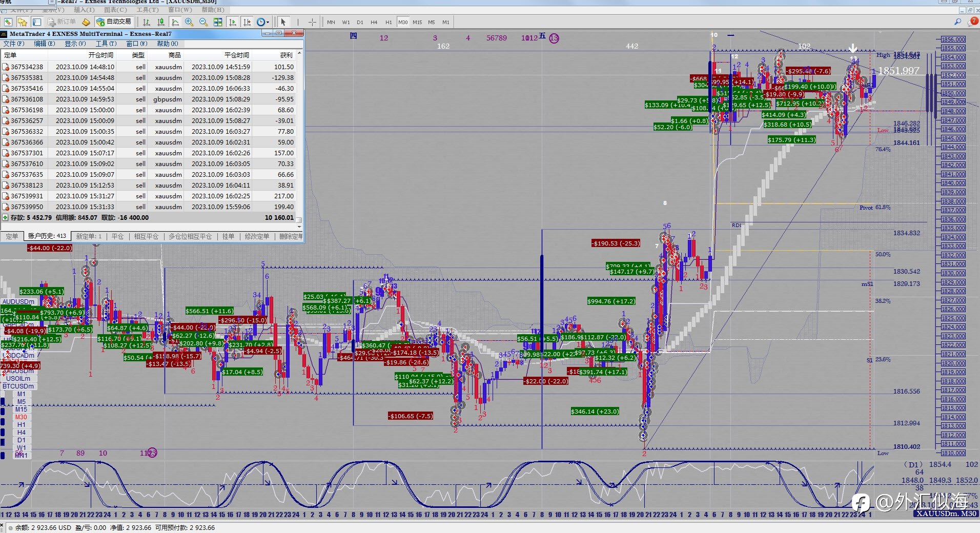Toggle chart auto scroll in toolbar
This screenshot has height=533, width=980.
pos(233,22)
